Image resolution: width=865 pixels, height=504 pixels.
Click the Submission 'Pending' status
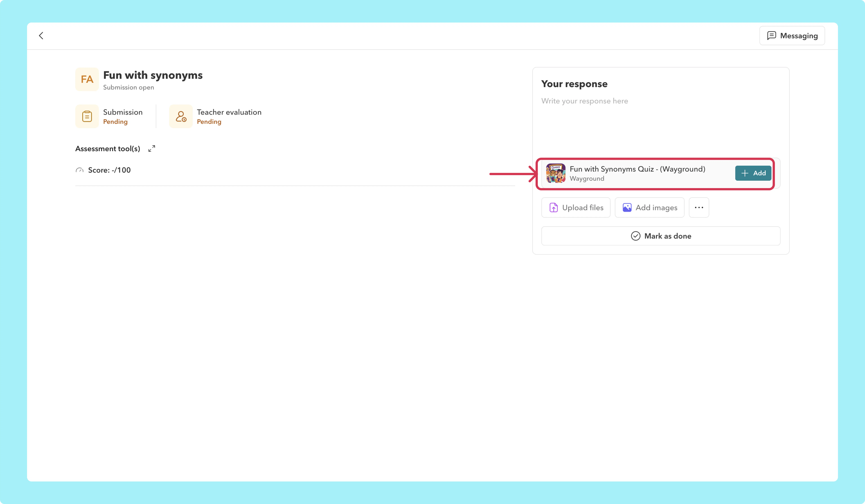click(x=115, y=122)
